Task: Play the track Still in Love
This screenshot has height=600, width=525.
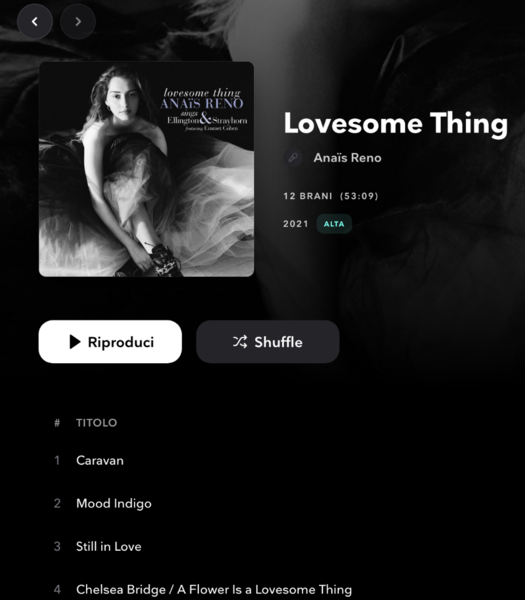Action: pos(109,546)
